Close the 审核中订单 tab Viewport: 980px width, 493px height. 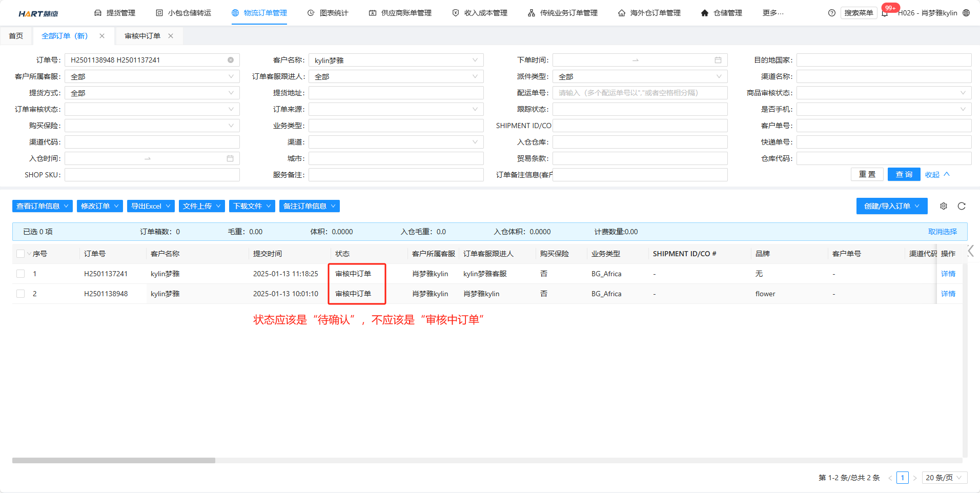(171, 36)
